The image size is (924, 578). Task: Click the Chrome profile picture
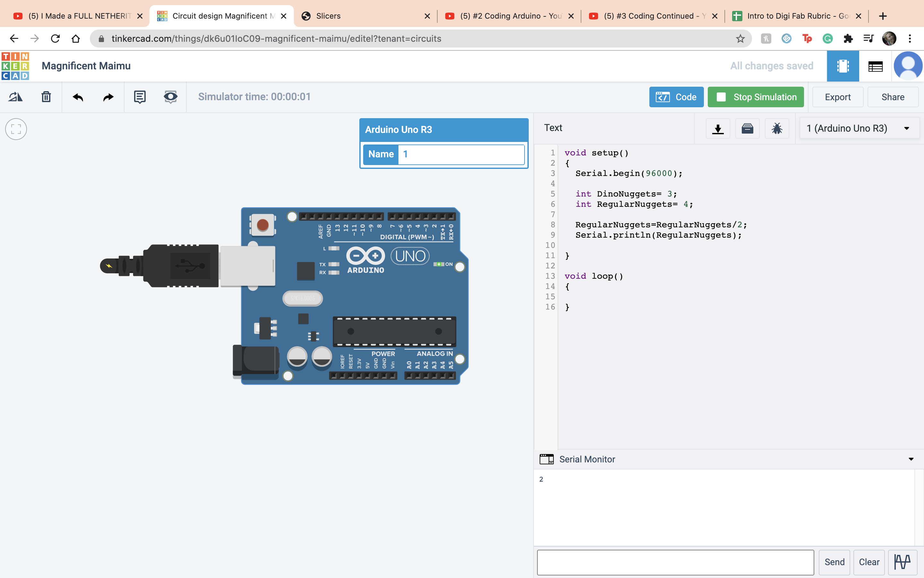pyautogui.click(x=889, y=39)
